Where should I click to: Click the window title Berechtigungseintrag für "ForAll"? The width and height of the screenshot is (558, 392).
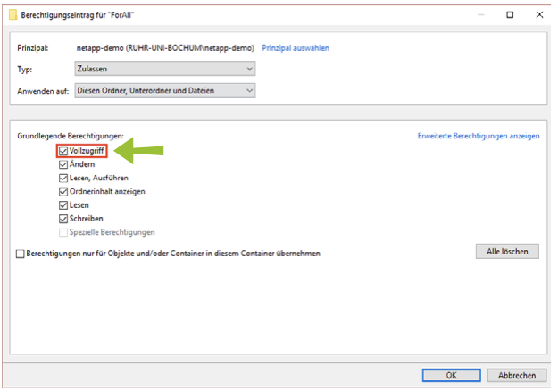[x=77, y=15]
